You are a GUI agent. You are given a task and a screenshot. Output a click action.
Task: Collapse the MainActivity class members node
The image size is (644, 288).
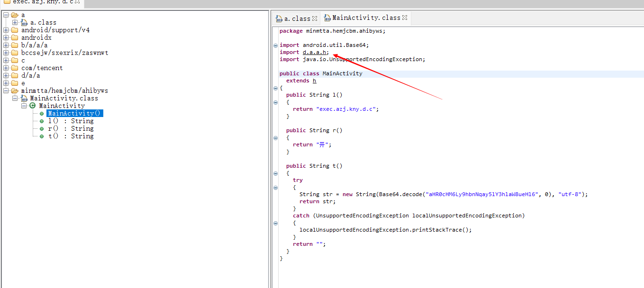pos(24,106)
